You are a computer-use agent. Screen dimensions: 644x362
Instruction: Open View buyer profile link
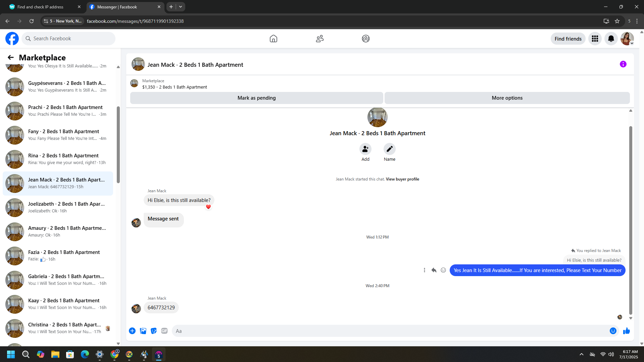(402, 179)
